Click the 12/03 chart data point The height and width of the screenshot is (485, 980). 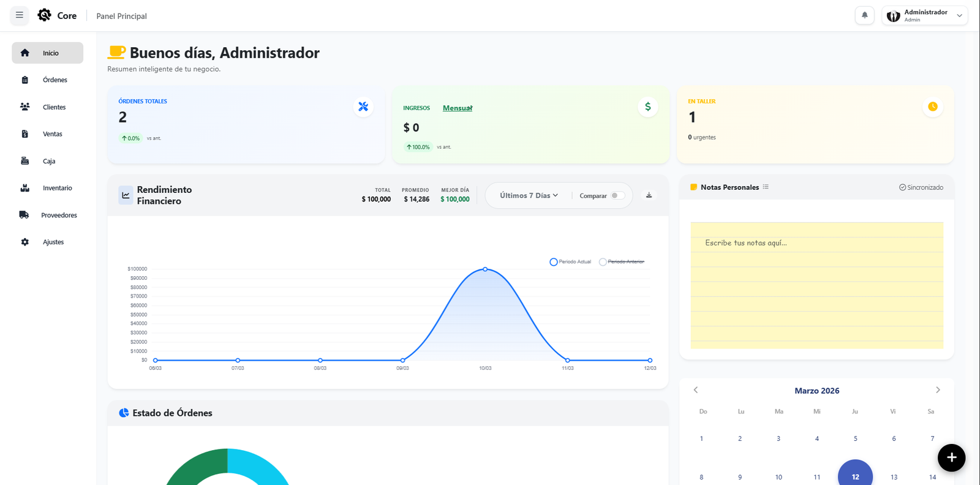[x=650, y=360]
